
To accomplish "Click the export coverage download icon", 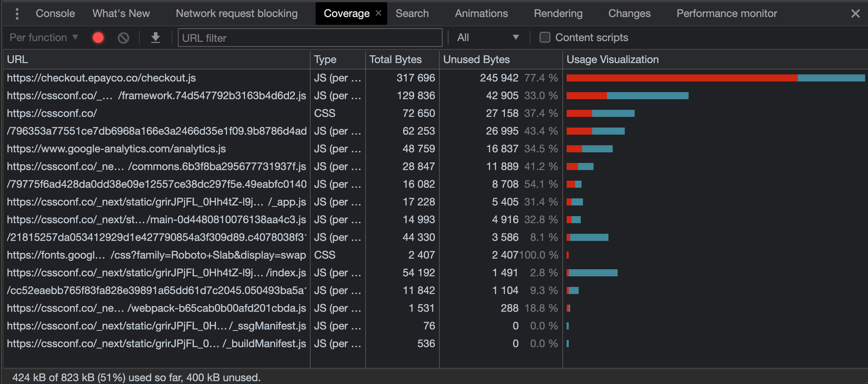I will coord(155,38).
